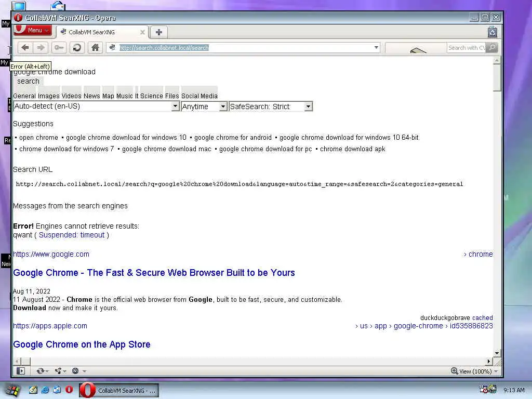The height and width of the screenshot is (399, 532).
Task: Click suggestion 'google chrome download mac'
Action: click(167, 149)
